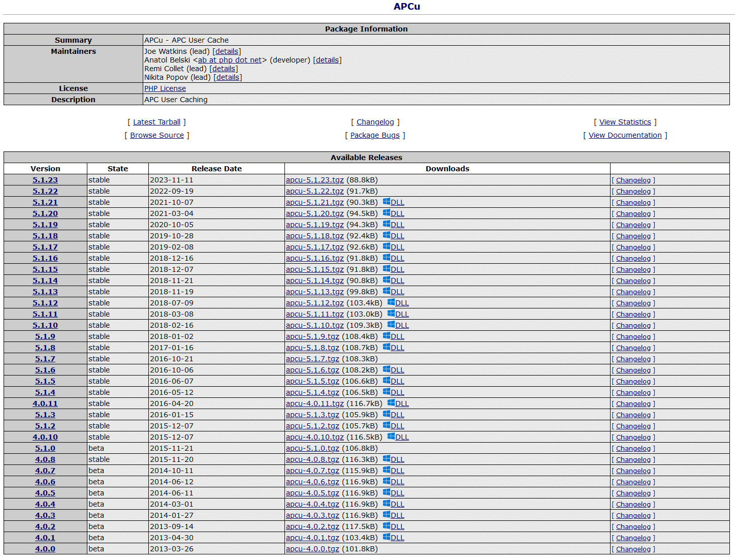The height and width of the screenshot is (560, 735).
Task: Get the Windows DLL for apcu 5.1.10
Action: [x=398, y=325]
